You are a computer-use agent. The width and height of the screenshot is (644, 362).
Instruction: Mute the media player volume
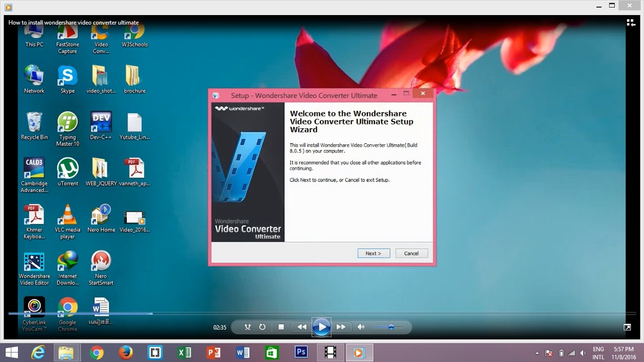361,327
